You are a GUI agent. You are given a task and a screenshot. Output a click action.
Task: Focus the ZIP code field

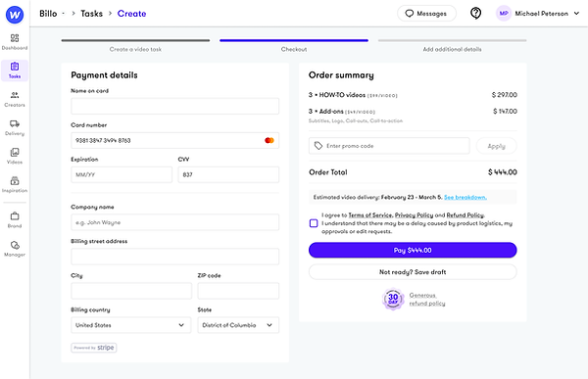point(238,291)
